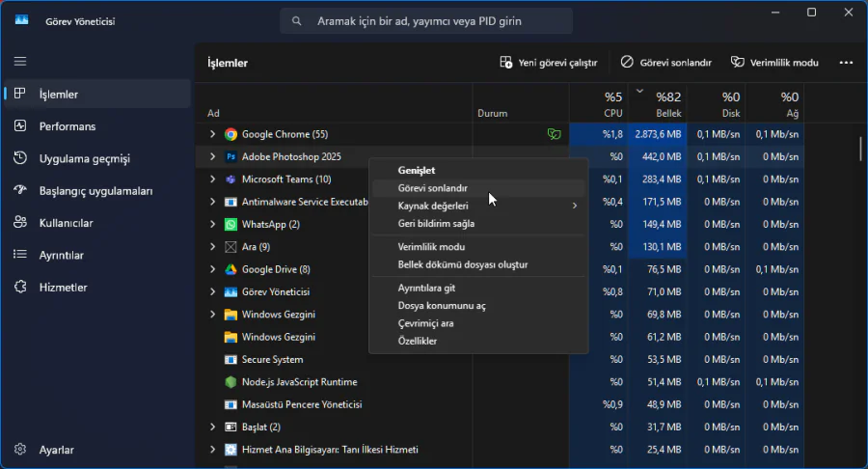This screenshot has height=469, width=868.
Task: Select Dosya konumunu aç menu entry
Action: (478, 306)
